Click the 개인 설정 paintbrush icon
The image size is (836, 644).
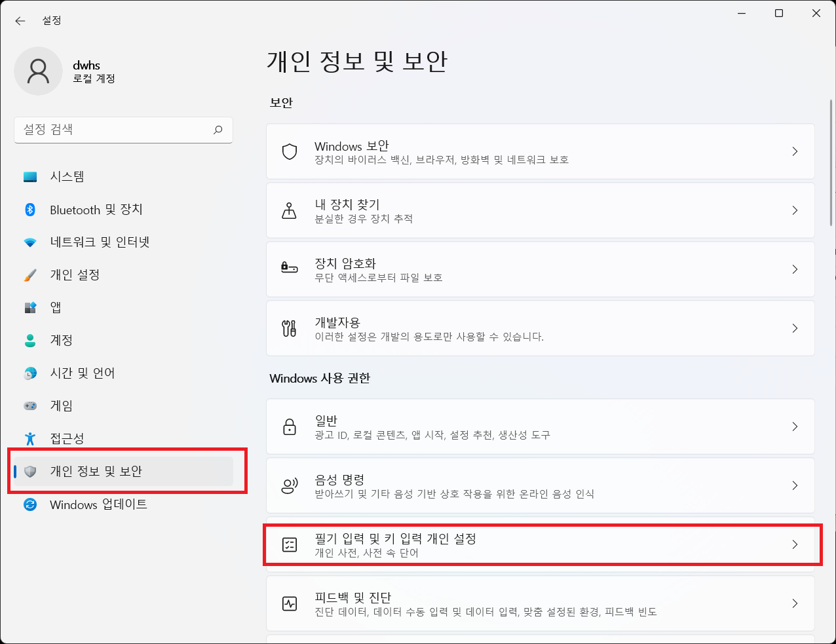coord(30,275)
